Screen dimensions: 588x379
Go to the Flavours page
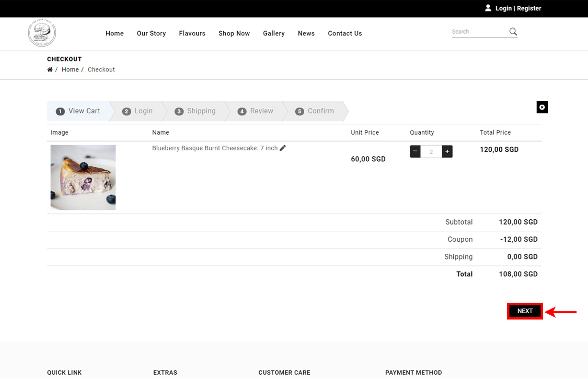192,33
